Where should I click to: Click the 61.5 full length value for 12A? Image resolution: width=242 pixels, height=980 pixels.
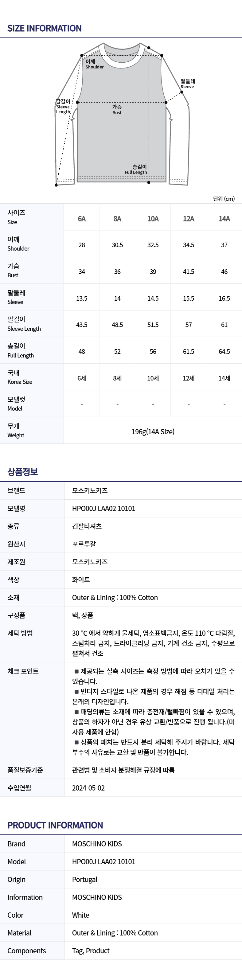coord(189,352)
